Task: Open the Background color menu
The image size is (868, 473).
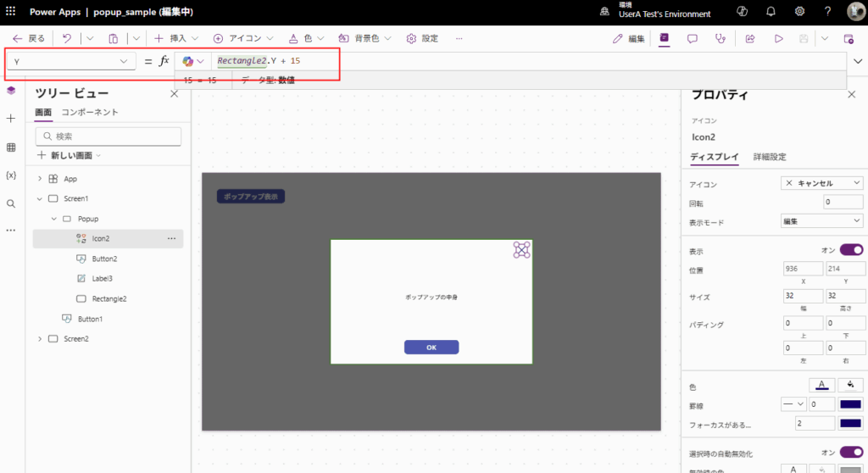Action: click(x=364, y=38)
